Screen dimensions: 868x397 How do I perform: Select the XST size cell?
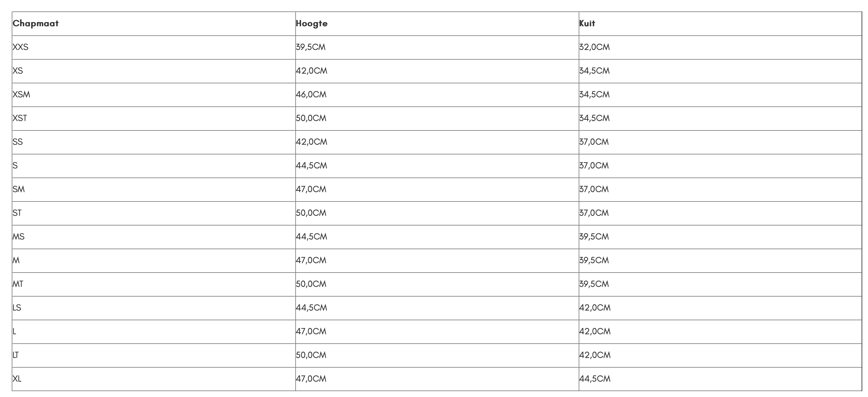click(x=20, y=118)
